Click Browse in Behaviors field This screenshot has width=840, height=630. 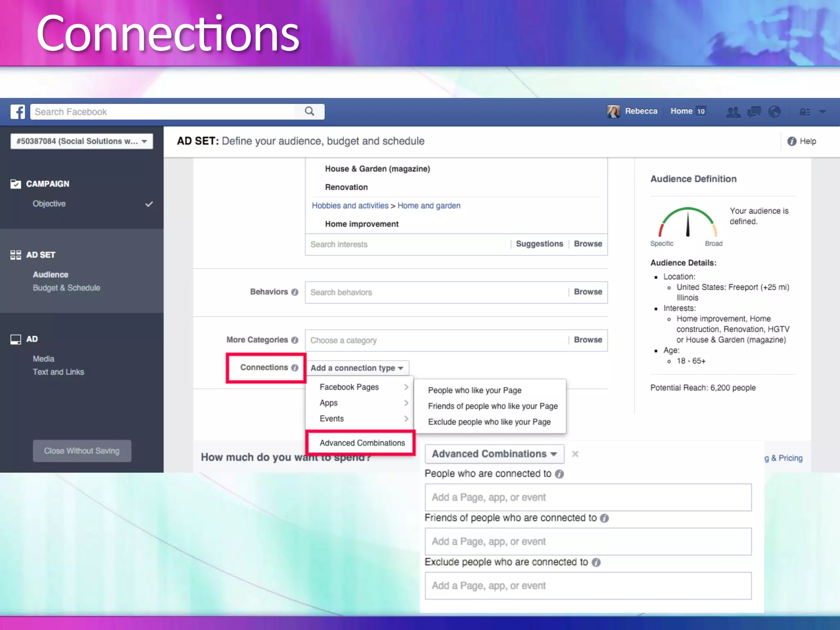tap(588, 292)
